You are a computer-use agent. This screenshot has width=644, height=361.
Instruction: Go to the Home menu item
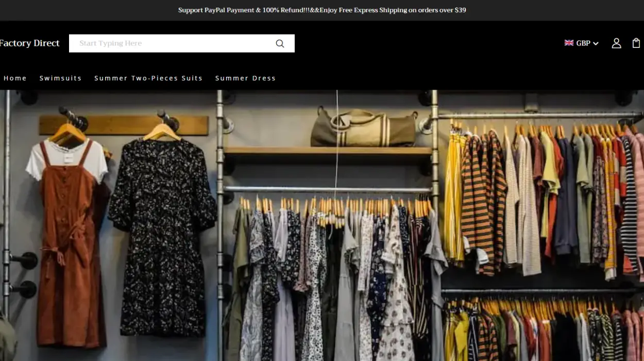coord(15,78)
